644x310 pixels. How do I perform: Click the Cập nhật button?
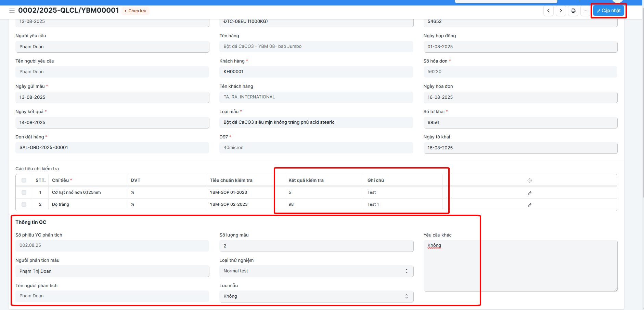coord(608,11)
